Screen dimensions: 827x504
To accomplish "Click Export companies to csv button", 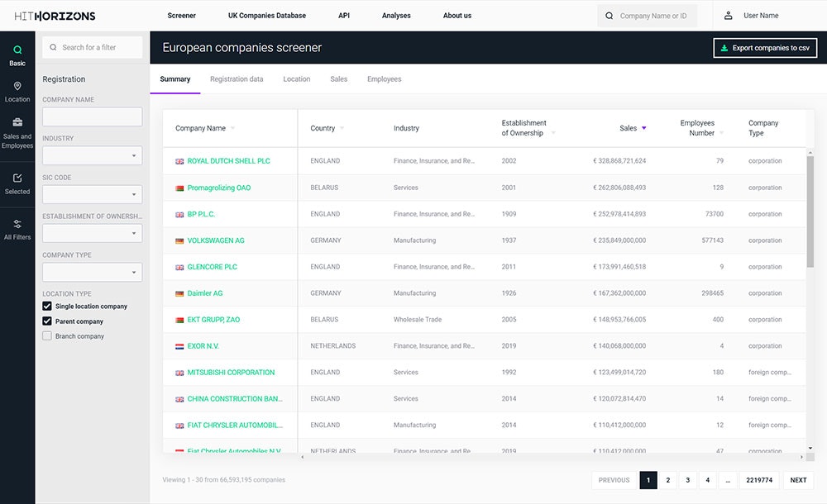I will pos(765,48).
